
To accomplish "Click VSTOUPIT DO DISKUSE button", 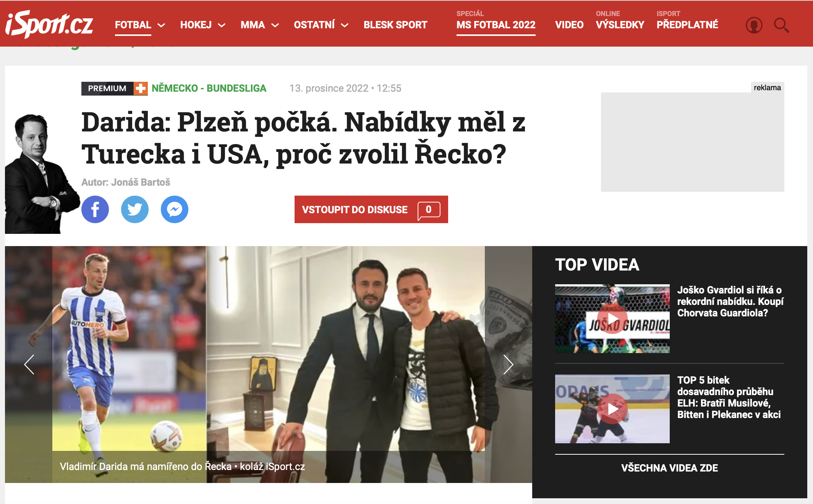I will coord(371,209).
